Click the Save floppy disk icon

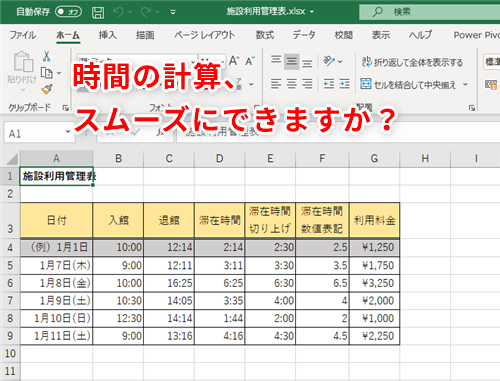tap(98, 12)
